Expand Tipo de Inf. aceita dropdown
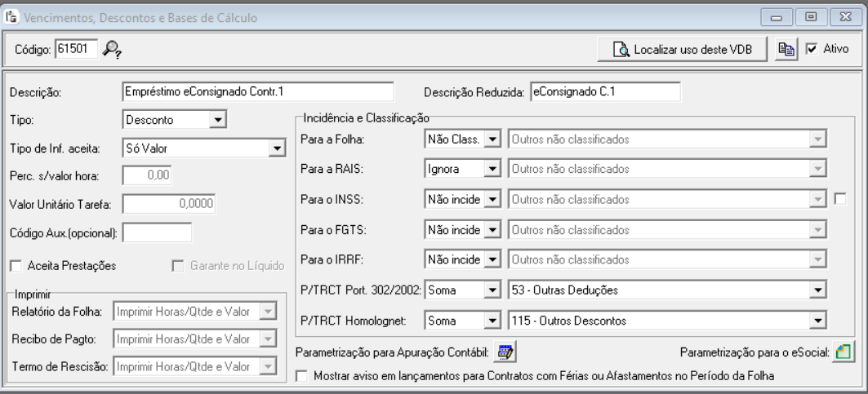 [278, 148]
